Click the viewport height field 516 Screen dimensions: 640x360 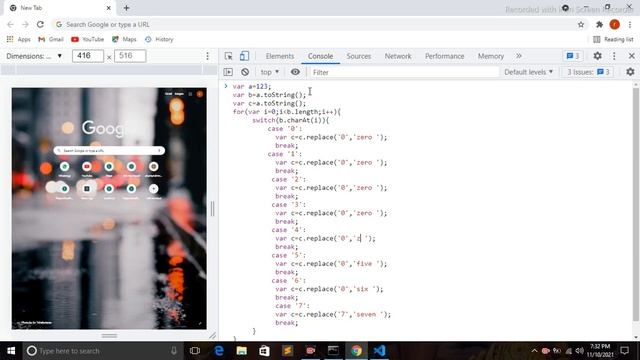[130, 56]
